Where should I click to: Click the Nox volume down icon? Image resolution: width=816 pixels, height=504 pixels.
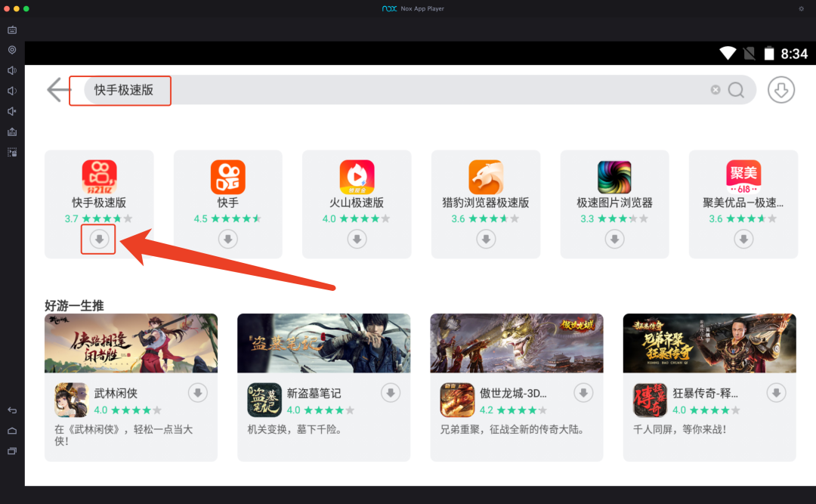tap(12, 91)
